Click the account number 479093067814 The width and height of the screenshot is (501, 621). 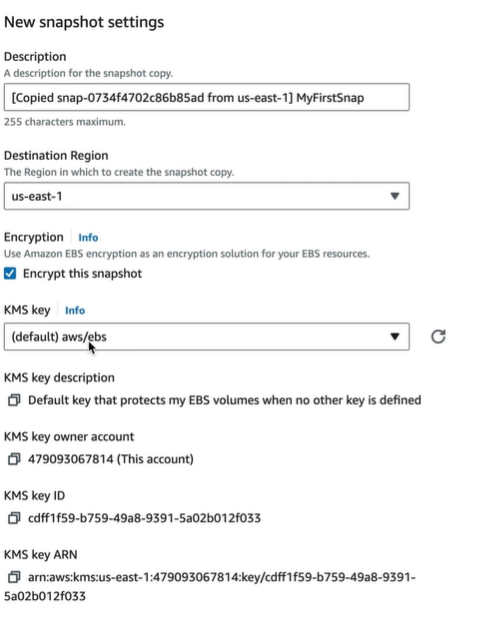pos(70,459)
